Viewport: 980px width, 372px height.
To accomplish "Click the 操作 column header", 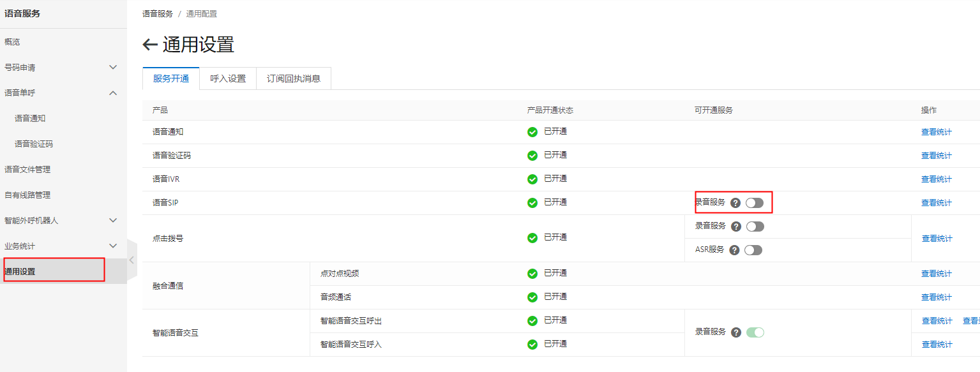I will click(x=929, y=110).
